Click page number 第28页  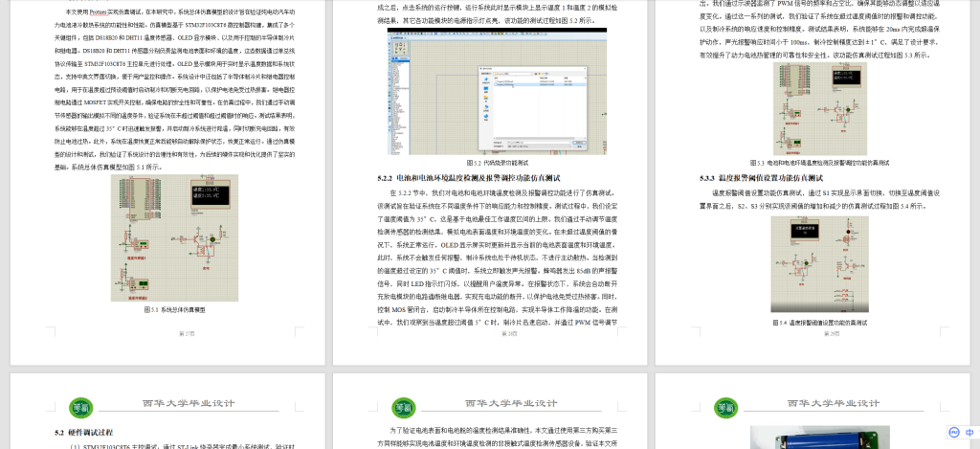(509, 334)
